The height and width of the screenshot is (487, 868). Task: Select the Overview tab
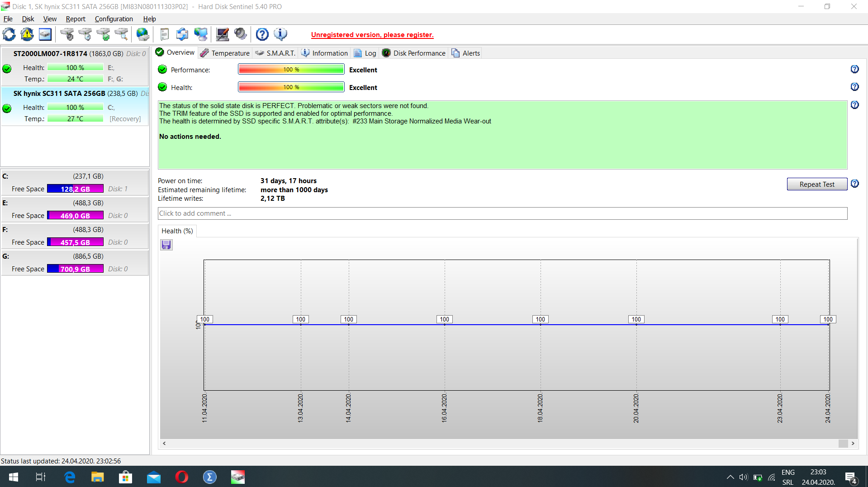tap(175, 52)
